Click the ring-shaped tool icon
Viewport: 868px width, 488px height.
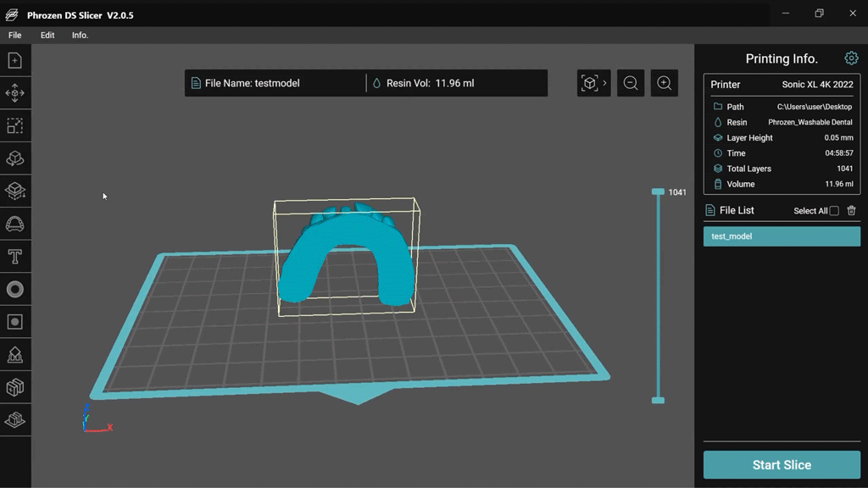[x=15, y=290]
